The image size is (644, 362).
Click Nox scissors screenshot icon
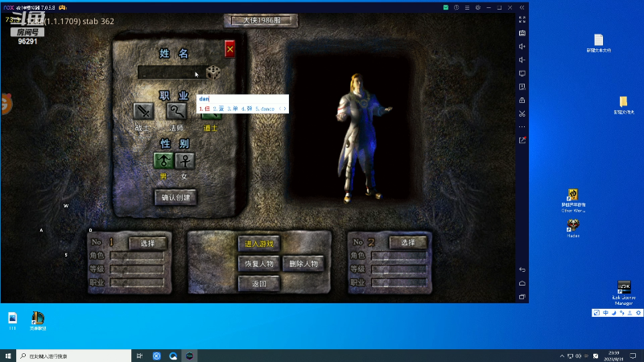pos(522,113)
